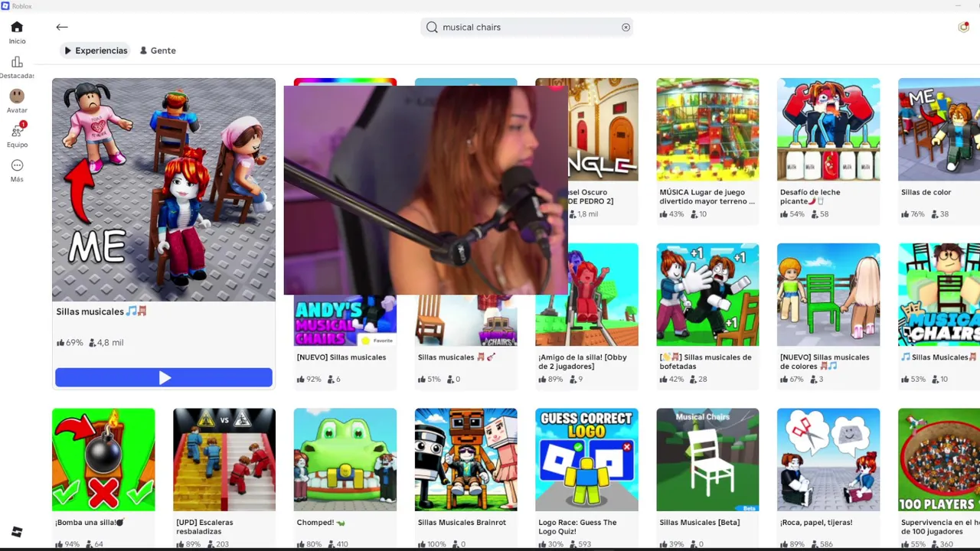Open the Desafío de leche picante thumbnail
This screenshot has width=980, height=551.
(828, 129)
